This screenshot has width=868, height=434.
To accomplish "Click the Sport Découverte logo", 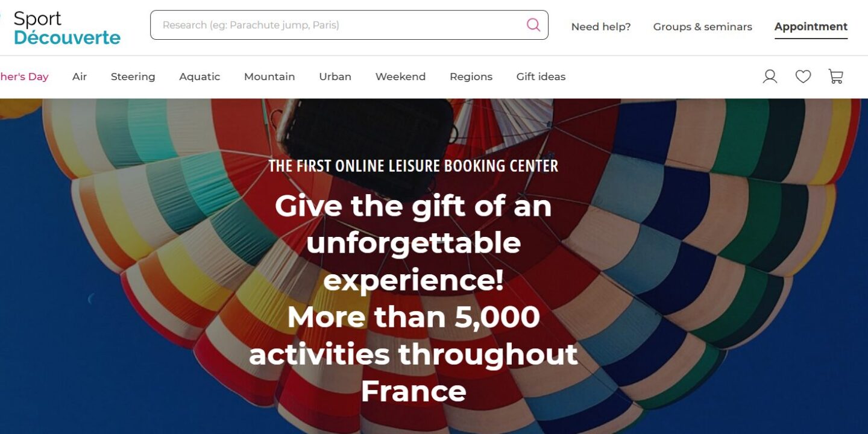I will tap(66, 28).
